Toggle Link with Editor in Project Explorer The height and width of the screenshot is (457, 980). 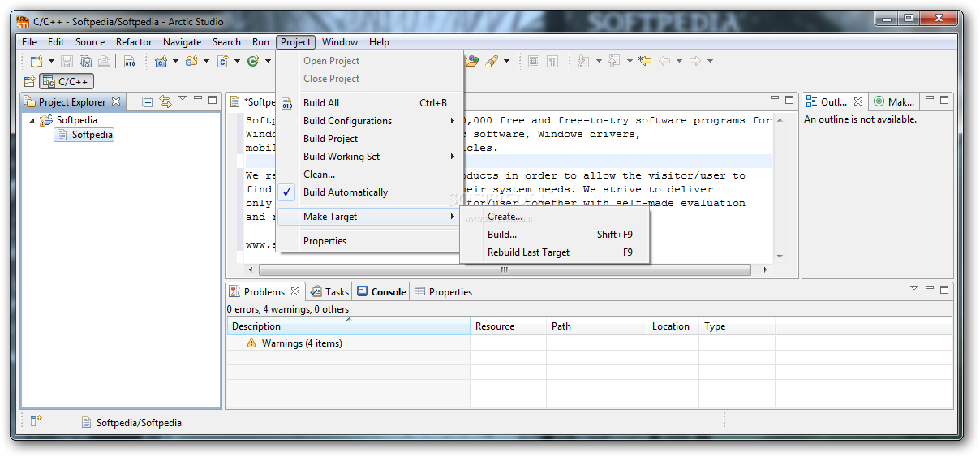click(165, 101)
